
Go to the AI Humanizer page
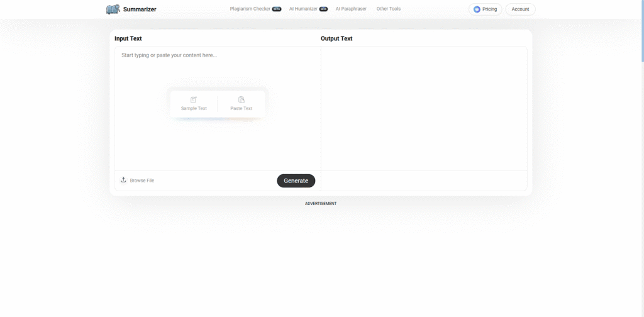point(303,9)
